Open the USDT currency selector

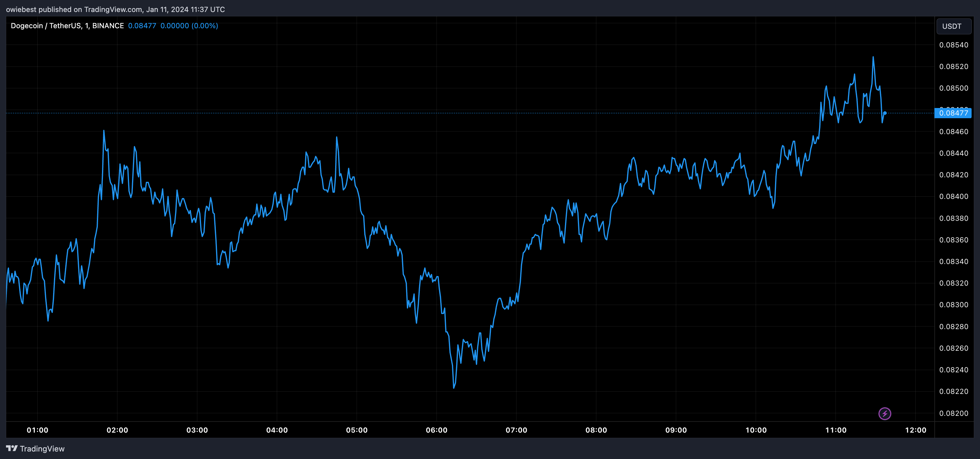pyautogui.click(x=954, y=26)
